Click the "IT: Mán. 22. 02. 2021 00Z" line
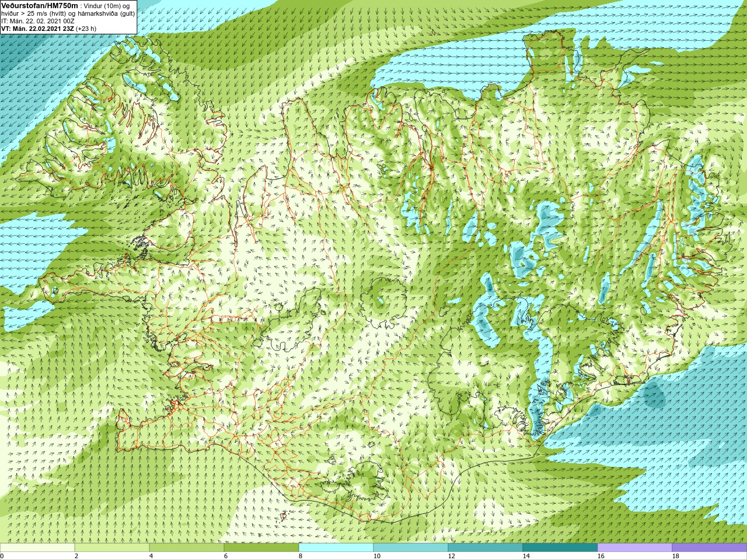 point(37,21)
